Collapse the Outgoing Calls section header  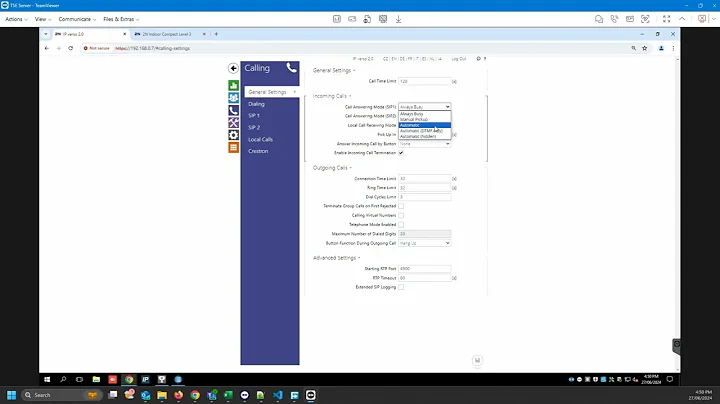tap(332, 168)
